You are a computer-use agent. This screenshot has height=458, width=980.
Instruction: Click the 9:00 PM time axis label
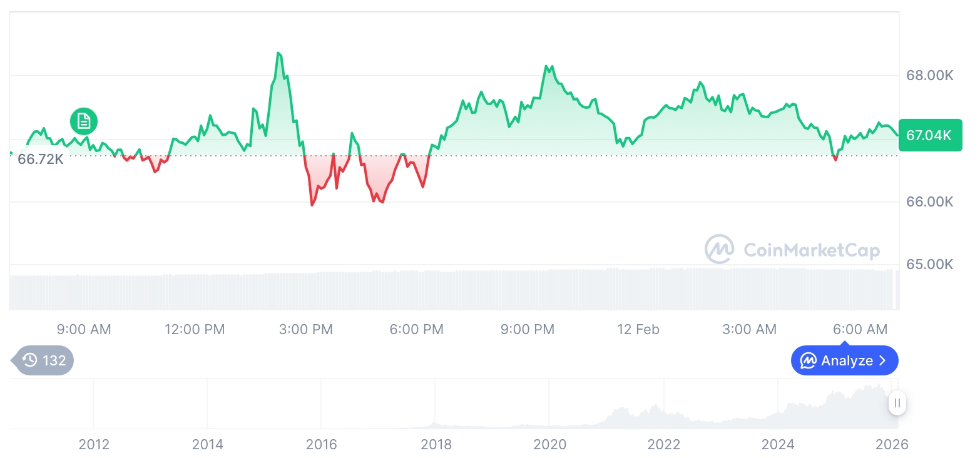pyautogui.click(x=527, y=329)
